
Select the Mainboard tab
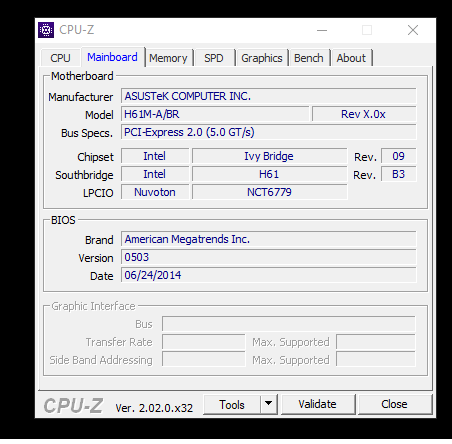[x=112, y=57]
